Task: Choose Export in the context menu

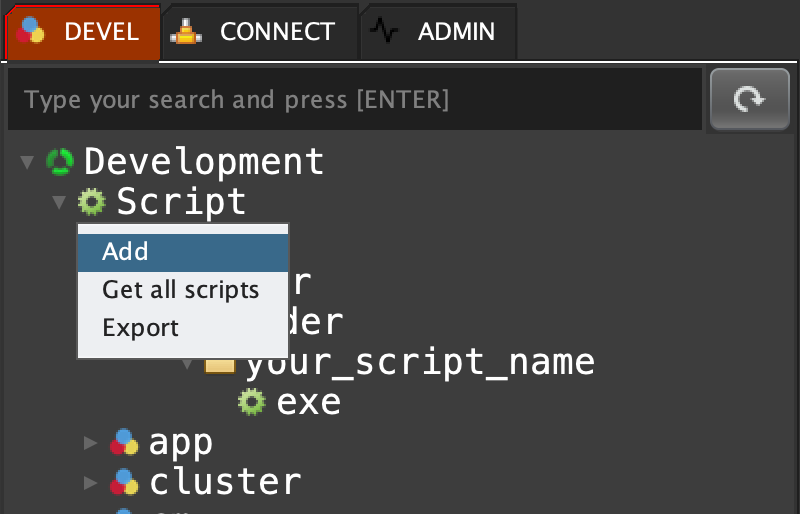Action: (x=140, y=328)
